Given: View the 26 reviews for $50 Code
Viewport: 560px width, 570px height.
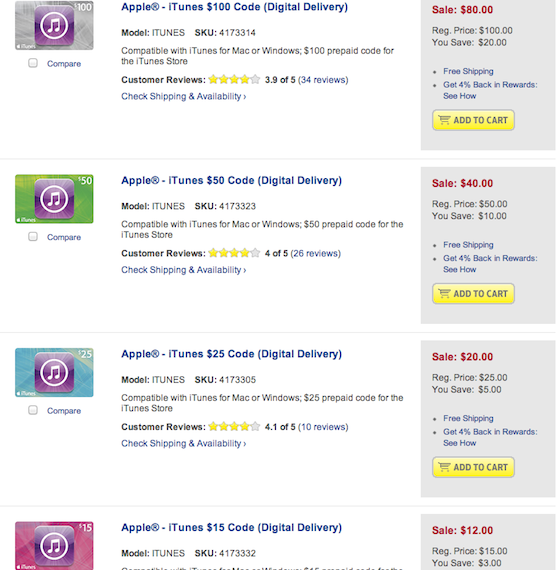Looking at the screenshot, I should [x=316, y=253].
